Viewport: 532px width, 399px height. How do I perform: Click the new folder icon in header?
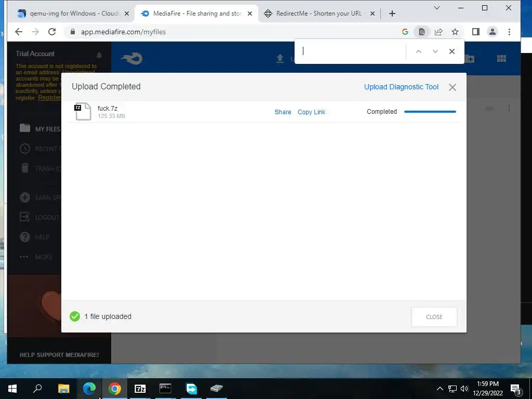coord(470,59)
